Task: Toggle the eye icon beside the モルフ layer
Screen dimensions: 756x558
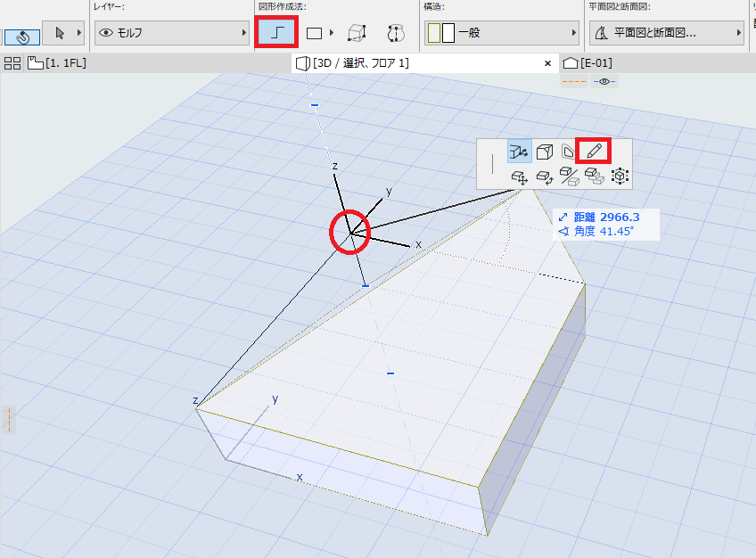Action: point(105,33)
